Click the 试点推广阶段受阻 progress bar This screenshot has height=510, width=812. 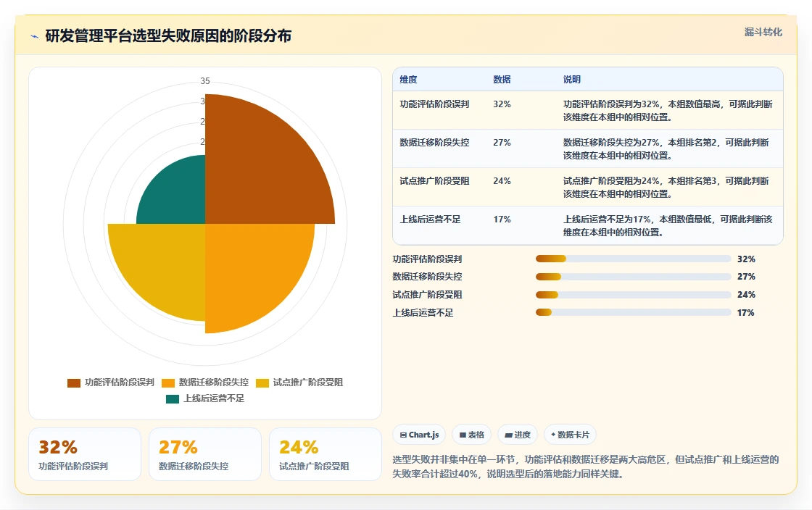634,295
